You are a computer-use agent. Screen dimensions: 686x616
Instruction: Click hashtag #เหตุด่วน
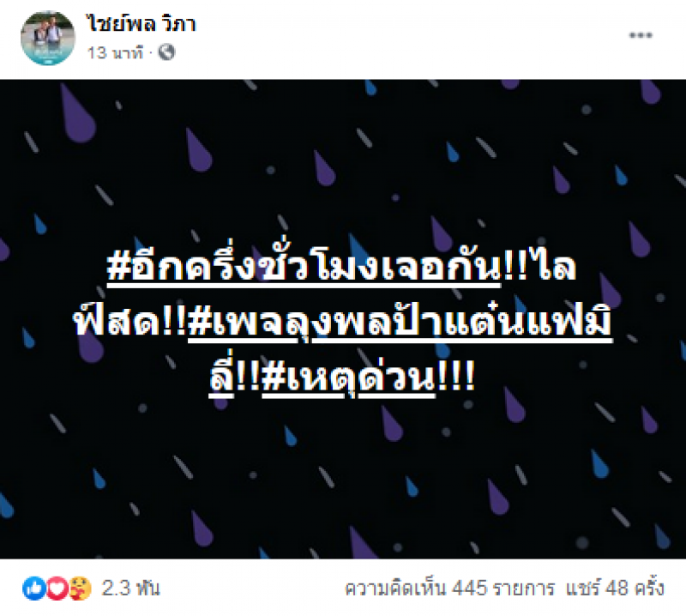tap(348, 377)
